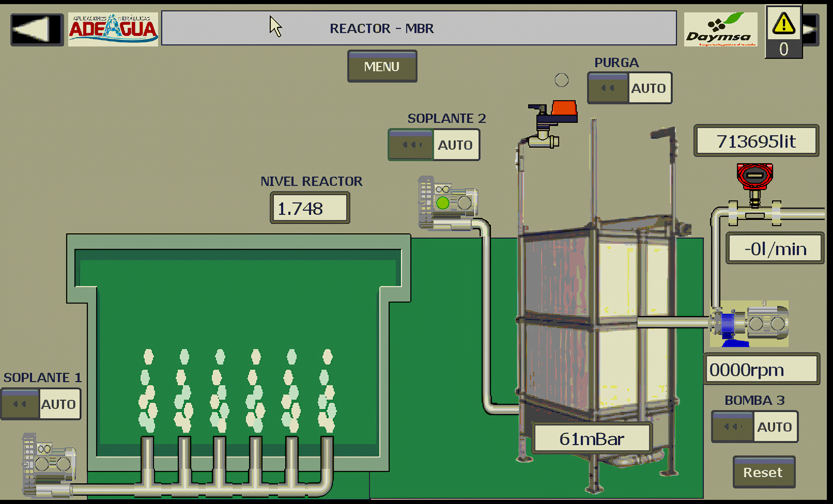Click the NIVEL REACTOR value field
Viewport: 833px width, 504px height.
point(310,208)
